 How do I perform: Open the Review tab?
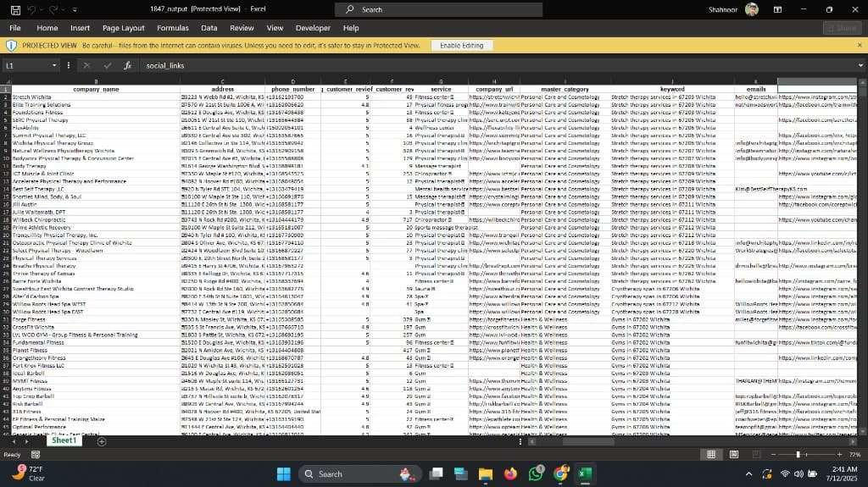(242, 28)
